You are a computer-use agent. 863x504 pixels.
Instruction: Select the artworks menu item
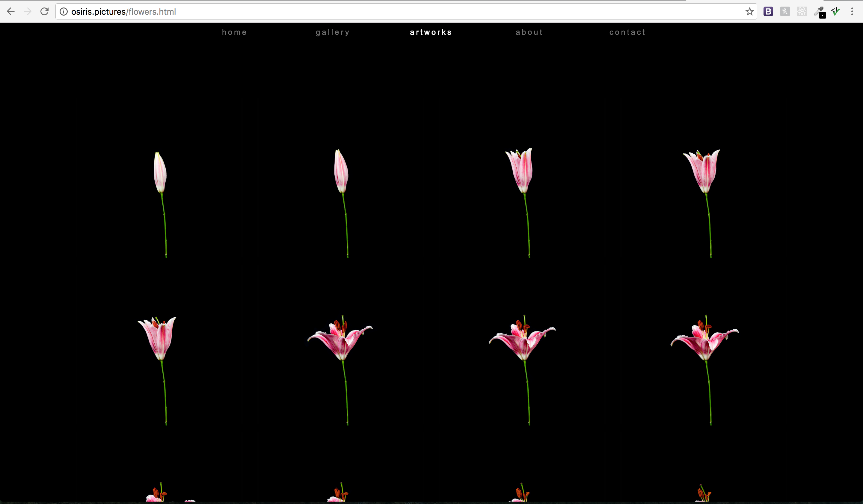[x=431, y=32]
